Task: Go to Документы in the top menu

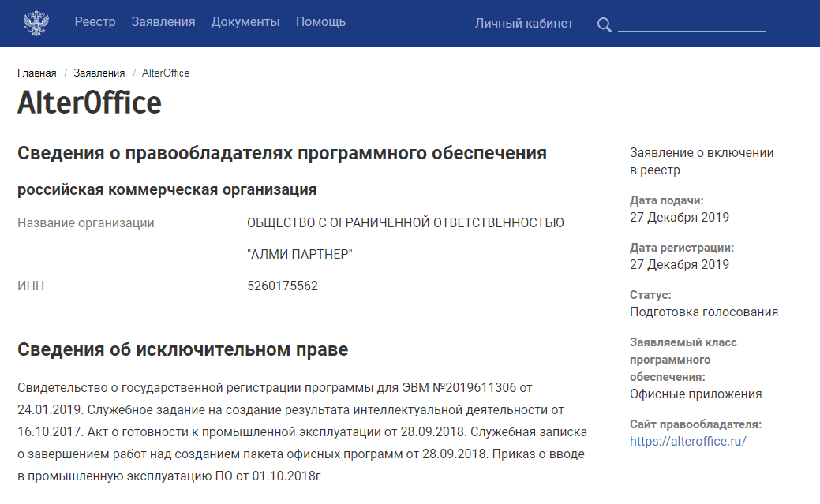Action: click(245, 22)
